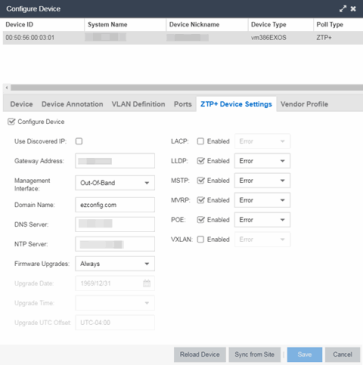Click the Device ID column header
The image size is (363, 365).
pyautogui.click(x=43, y=25)
